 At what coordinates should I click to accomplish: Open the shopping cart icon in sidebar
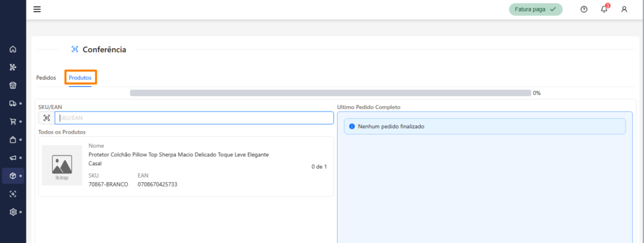pos(13,121)
